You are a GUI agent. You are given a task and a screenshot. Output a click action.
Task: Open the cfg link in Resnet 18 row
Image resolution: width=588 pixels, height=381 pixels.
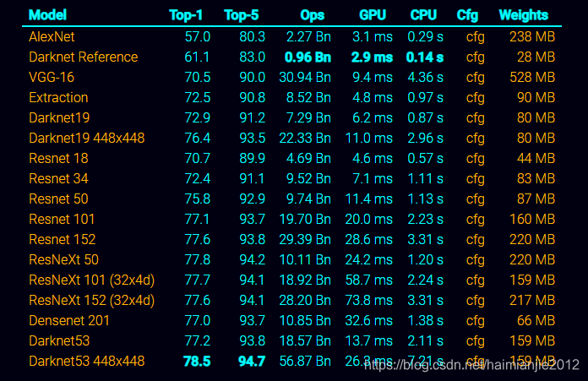475,159
